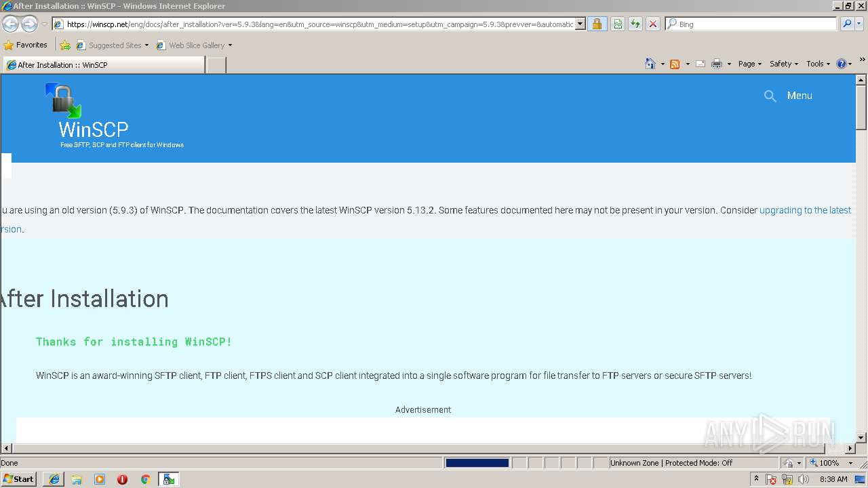Image resolution: width=868 pixels, height=488 pixels.
Task: Click the status bar progress indicator
Action: 477,463
